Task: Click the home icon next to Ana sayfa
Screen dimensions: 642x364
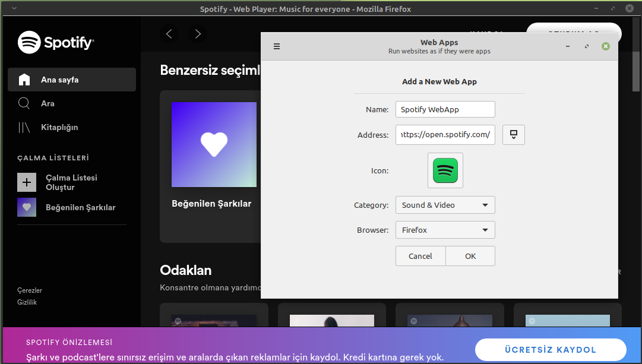Action: 24,80
